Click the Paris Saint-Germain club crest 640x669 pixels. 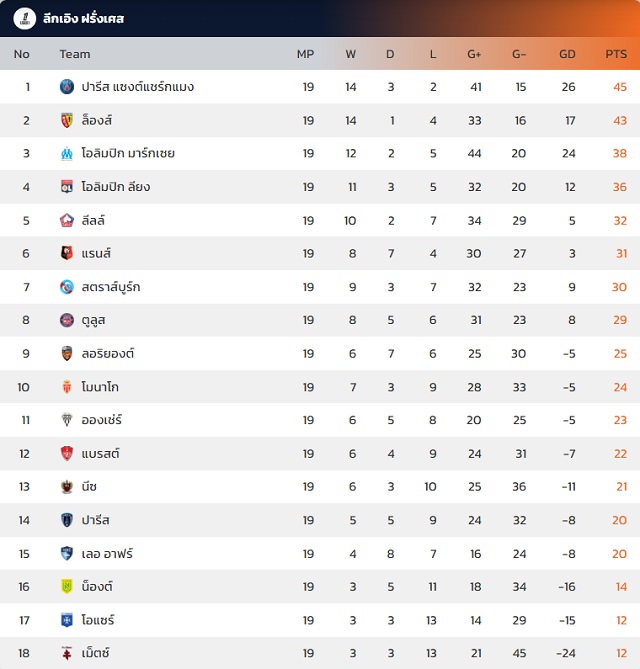point(67,87)
